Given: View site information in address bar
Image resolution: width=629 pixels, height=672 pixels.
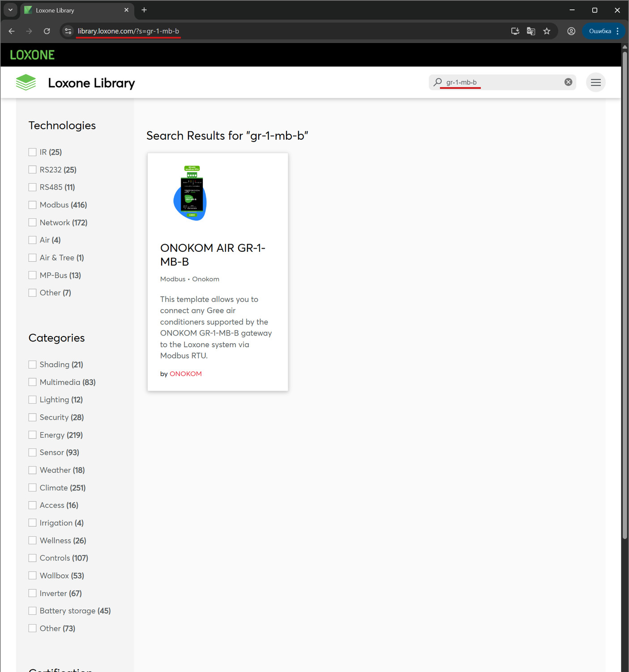Looking at the screenshot, I should tap(68, 31).
